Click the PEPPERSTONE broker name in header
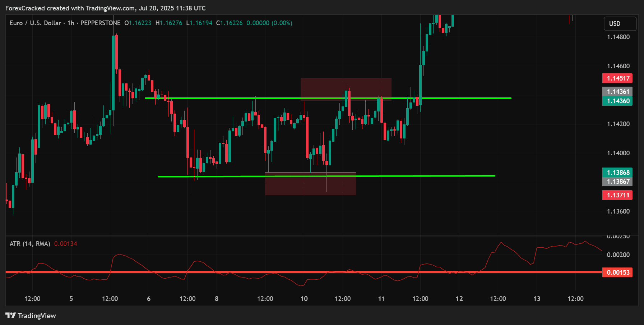Viewport: 644px width, 325px height. pyautogui.click(x=100, y=23)
